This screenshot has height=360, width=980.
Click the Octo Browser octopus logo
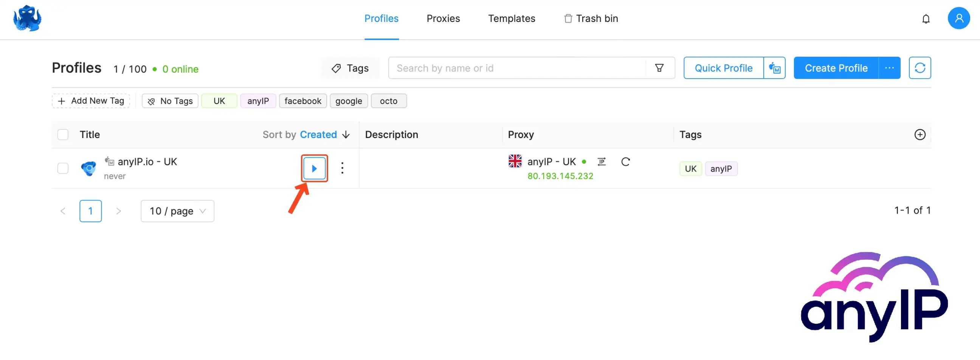[27, 18]
